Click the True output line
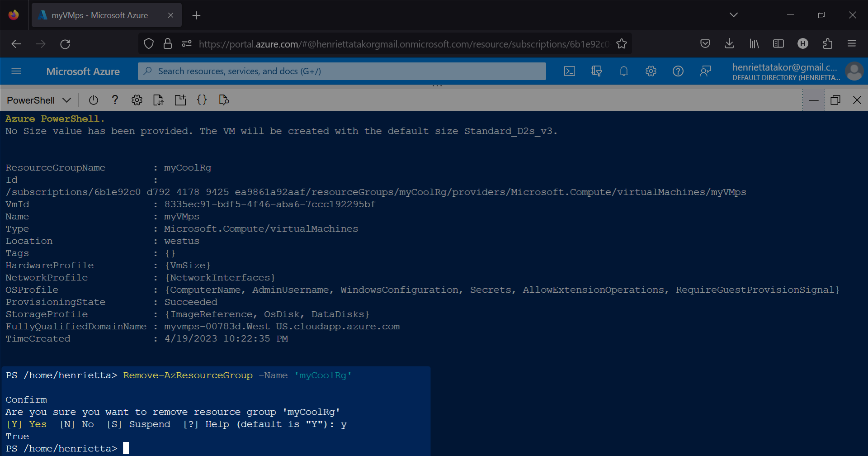The height and width of the screenshot is (456, 868). point(17,436)
